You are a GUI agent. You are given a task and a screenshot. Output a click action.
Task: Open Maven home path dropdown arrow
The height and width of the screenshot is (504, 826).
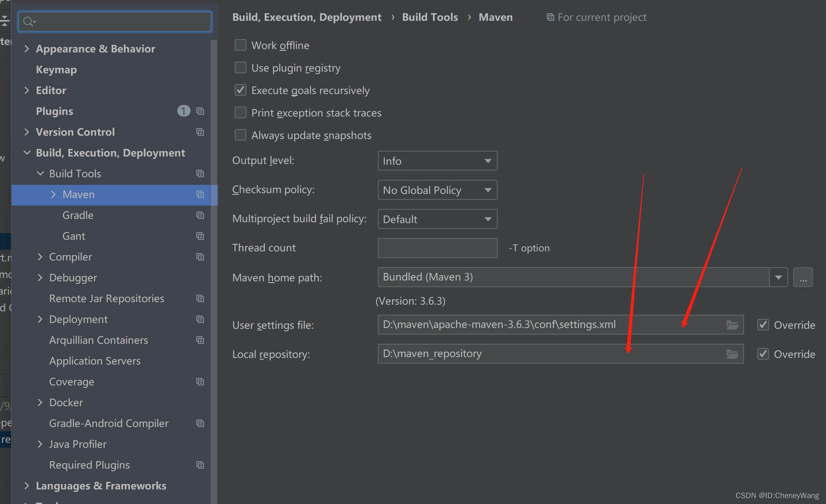pos(778,277)
